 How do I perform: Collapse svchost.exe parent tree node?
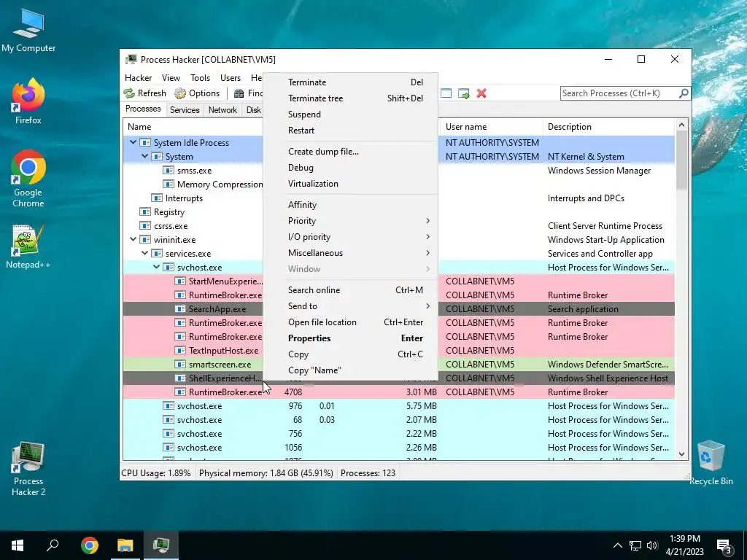[156, 267]
